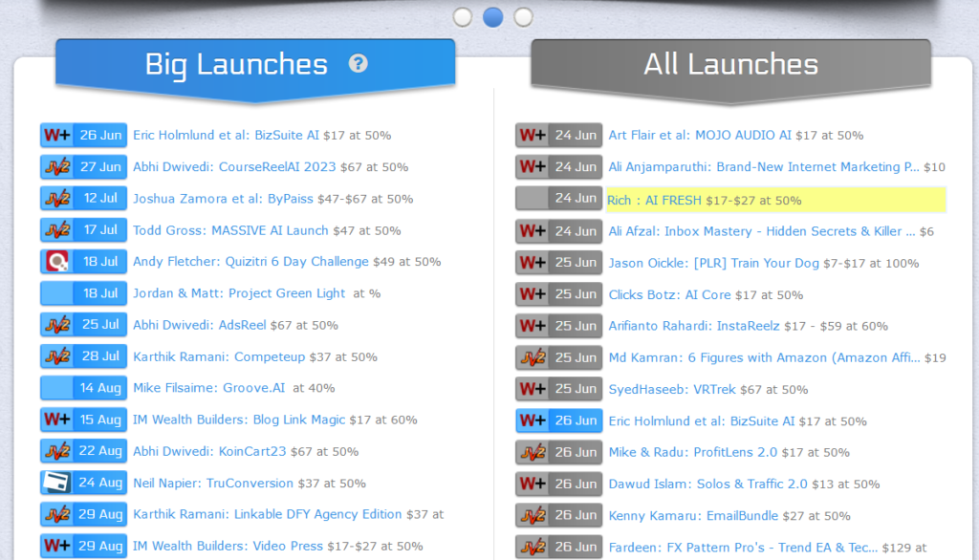Click the W+ icon for BizSuite AI in Big Launches
979x560 pixels.
(x=57, y=135)
